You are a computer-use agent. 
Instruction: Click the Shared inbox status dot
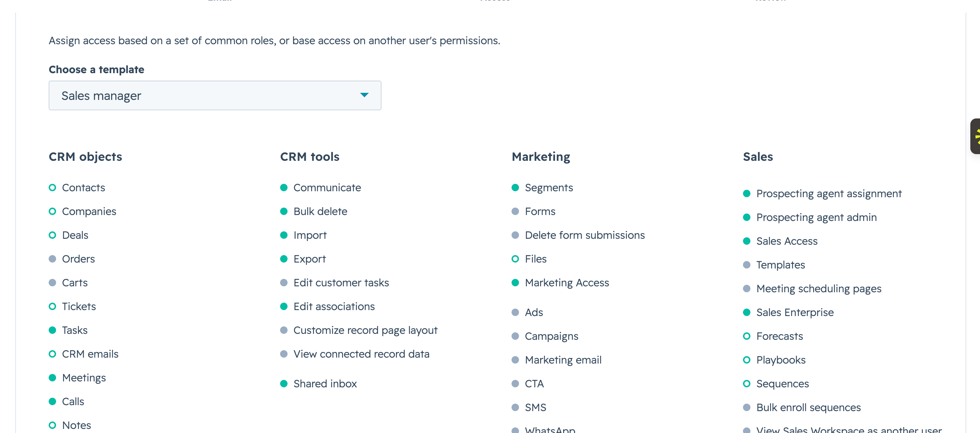coord(284,384)
